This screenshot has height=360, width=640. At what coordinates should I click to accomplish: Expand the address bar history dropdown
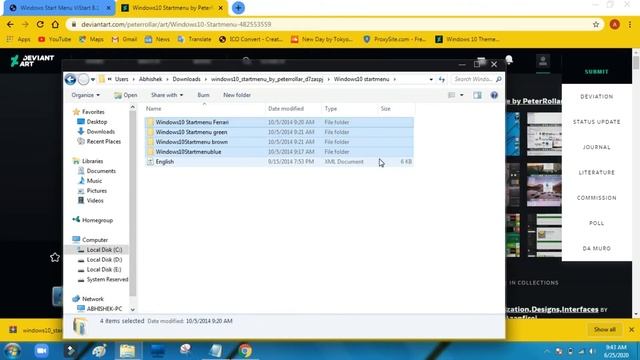pos(431,80)
